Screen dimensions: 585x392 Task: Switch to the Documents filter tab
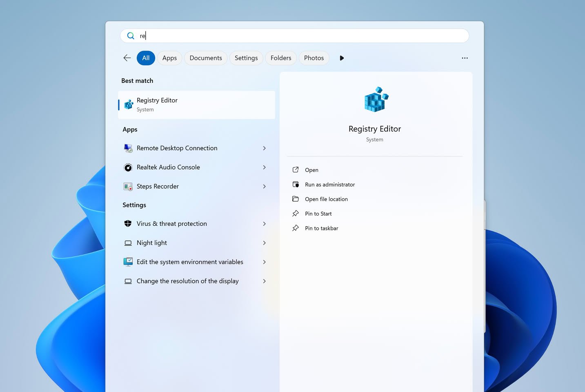tap(206, 58)
